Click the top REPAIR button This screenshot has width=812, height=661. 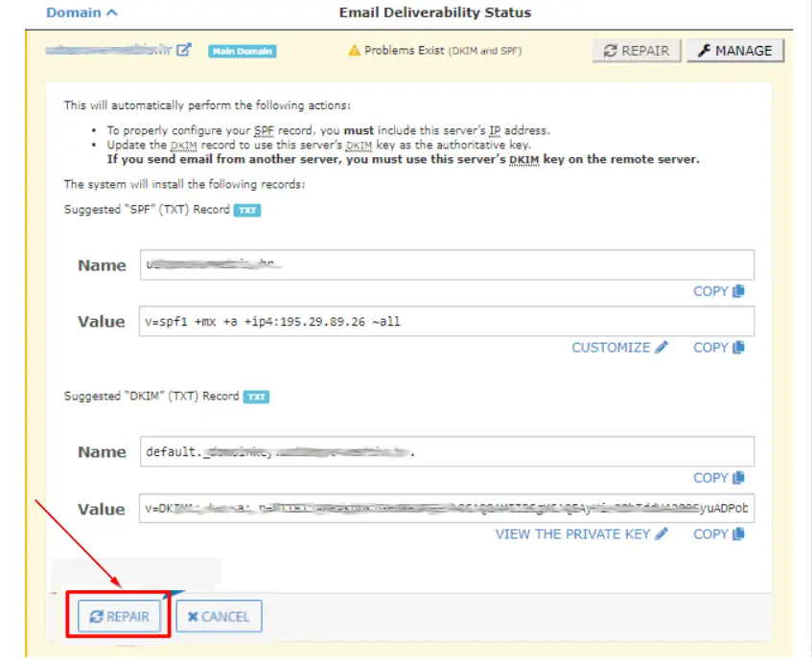click(x=637, y=51)
